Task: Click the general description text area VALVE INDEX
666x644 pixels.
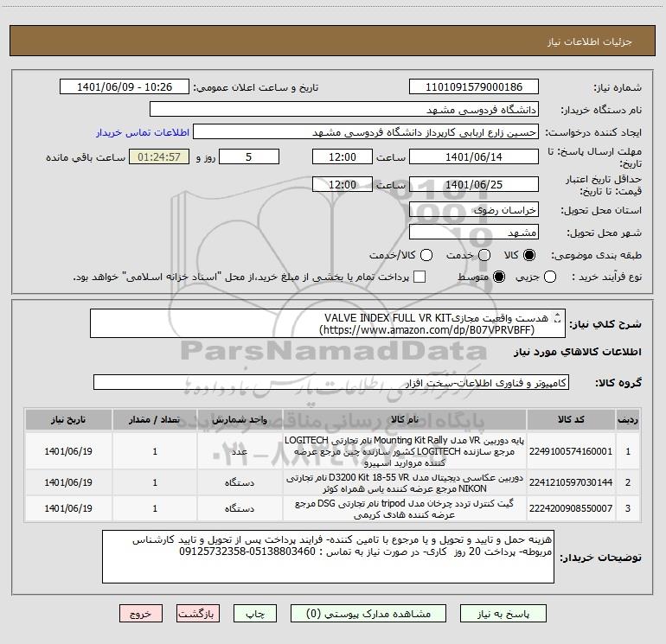Action: pyautogui.click(x=328, y=323)
